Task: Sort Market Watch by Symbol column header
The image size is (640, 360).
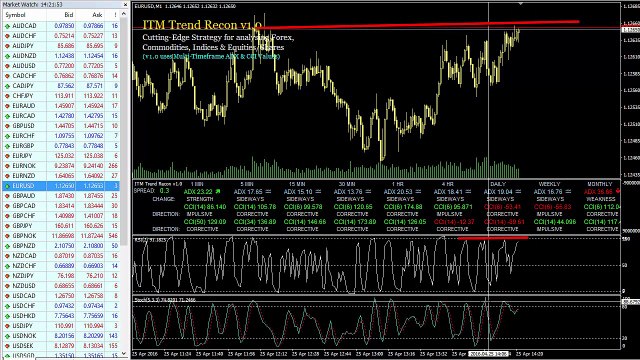Action: click(16, 15)
